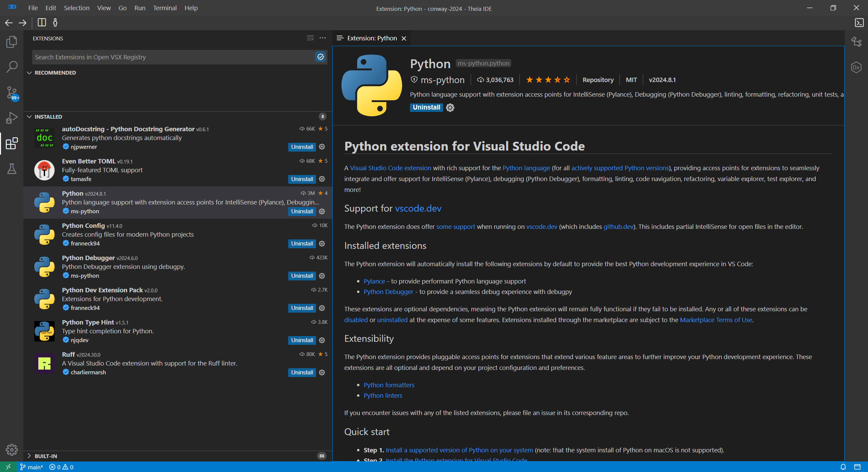Open the settings gear in the activity bar
868x472 pixels.
12,449
